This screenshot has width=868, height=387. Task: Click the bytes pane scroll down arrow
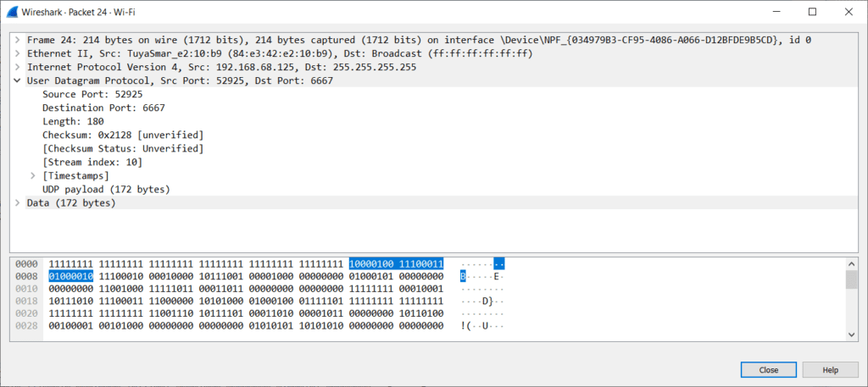coord(852,334)
